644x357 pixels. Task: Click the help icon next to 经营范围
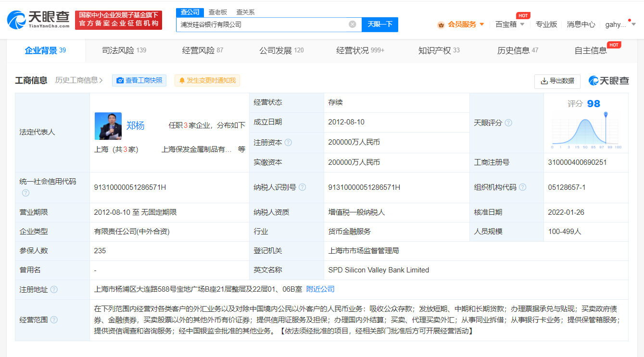54,320
